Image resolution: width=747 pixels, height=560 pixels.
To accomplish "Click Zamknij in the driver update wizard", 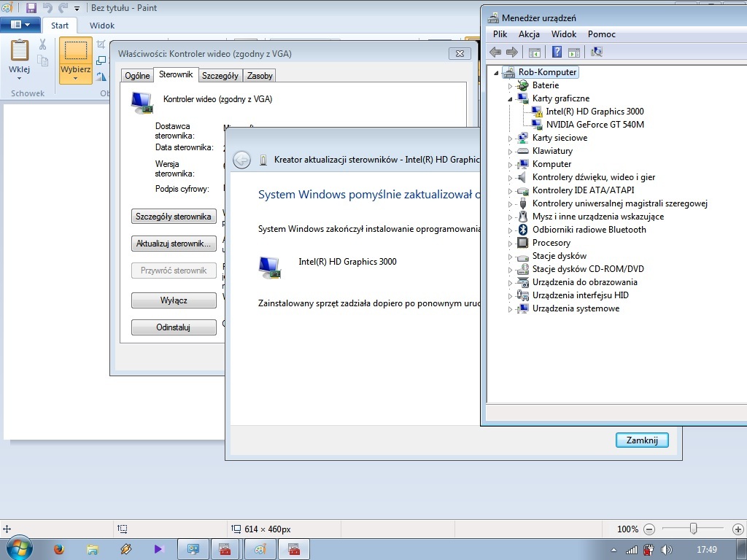I will tap(642, 440).
